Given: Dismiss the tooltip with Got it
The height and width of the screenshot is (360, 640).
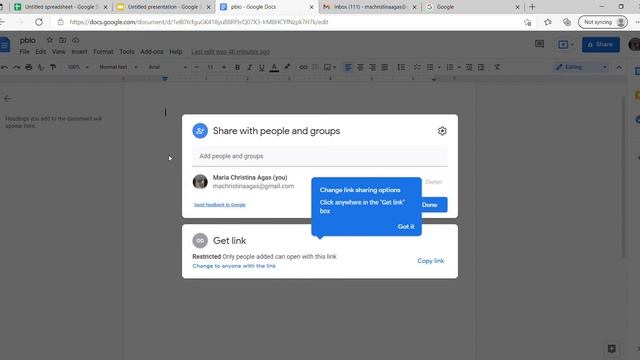Looking at the screenshot, I should click(x=406, y=227).
